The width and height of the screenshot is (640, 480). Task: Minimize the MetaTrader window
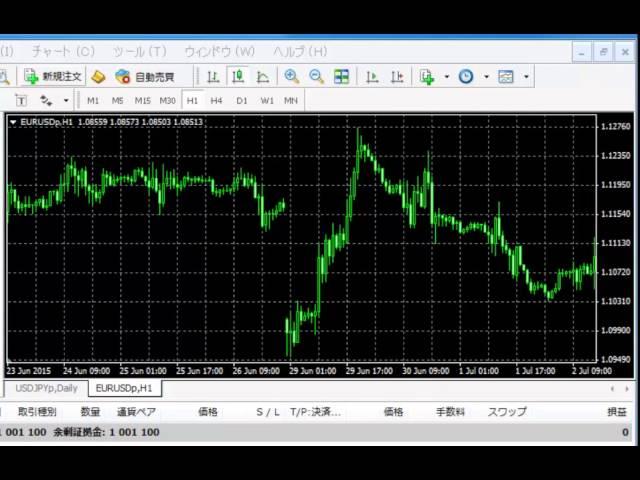(x=582, y=52)
